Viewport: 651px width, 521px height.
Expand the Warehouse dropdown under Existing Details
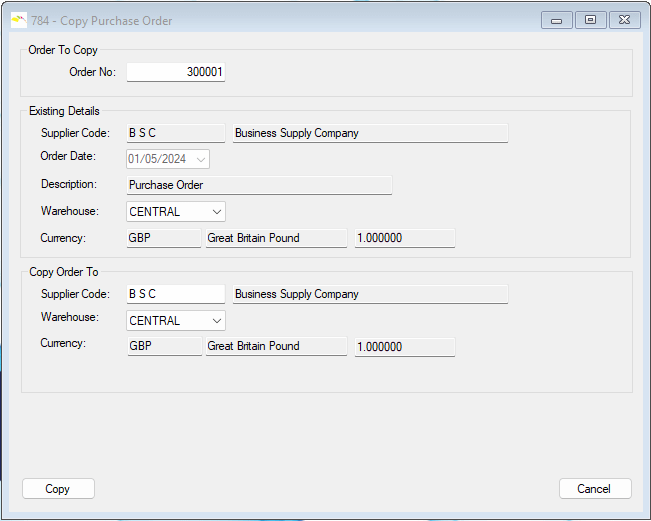(x=216, y=212)
